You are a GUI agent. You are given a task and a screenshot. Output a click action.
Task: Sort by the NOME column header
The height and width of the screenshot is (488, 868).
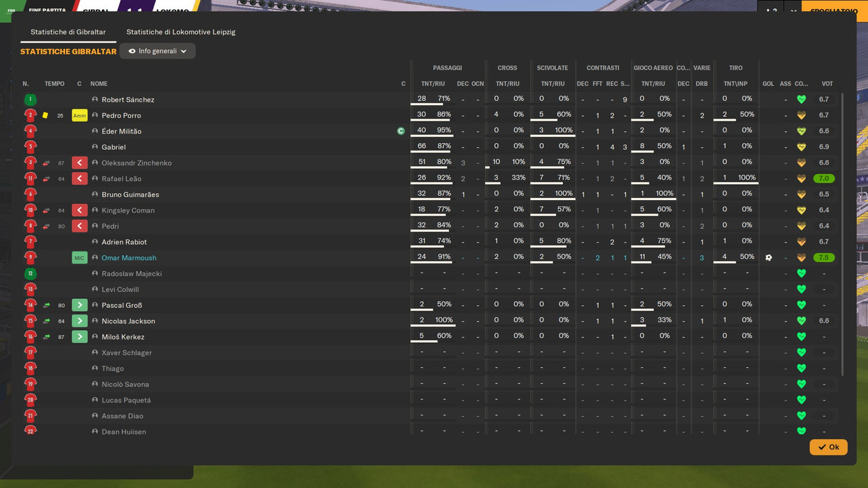[99, 84]
